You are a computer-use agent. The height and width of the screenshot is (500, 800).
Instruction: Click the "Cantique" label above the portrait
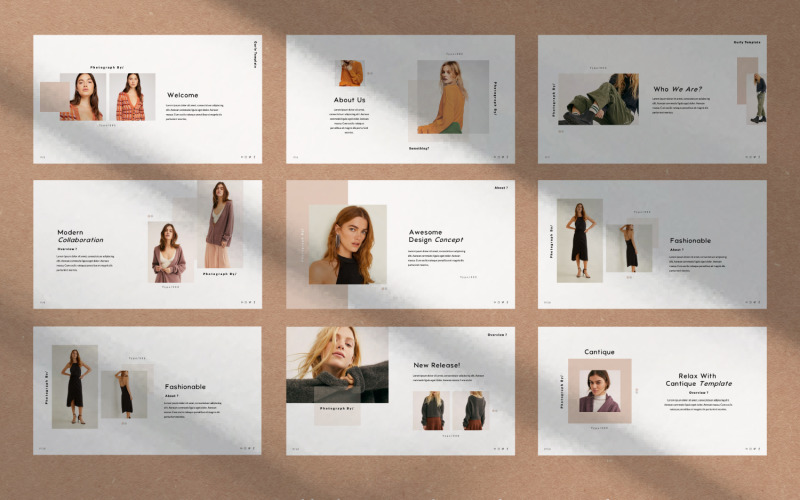600,352
